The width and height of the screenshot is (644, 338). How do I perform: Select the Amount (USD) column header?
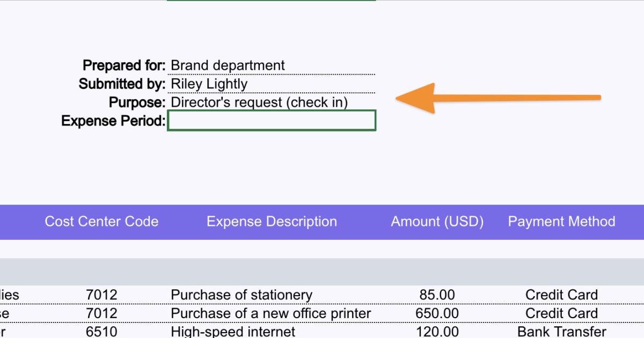[x=437, y=221]
